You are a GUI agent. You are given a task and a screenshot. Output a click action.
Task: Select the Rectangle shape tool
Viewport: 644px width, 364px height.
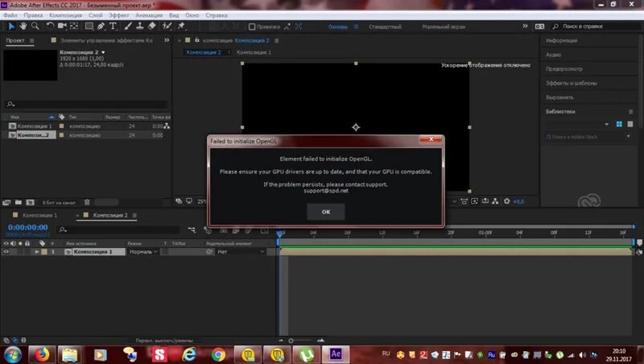89,27
